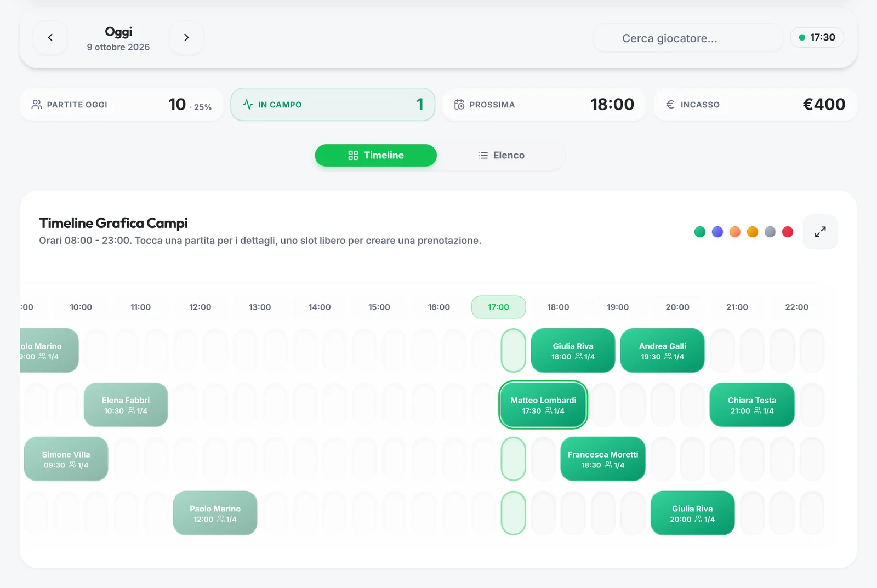Select the 18:00 hour marker

point(558,307)
